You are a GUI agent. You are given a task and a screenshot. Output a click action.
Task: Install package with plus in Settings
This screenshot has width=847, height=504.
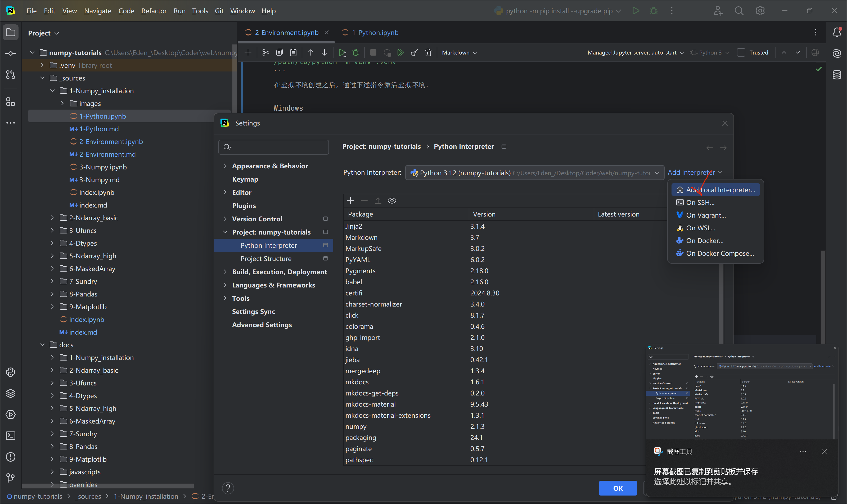350,201
